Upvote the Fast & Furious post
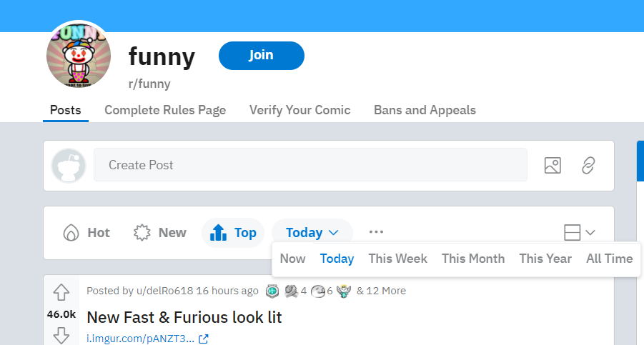This screenshot has height=345, width=644. (x=61, y=291)
